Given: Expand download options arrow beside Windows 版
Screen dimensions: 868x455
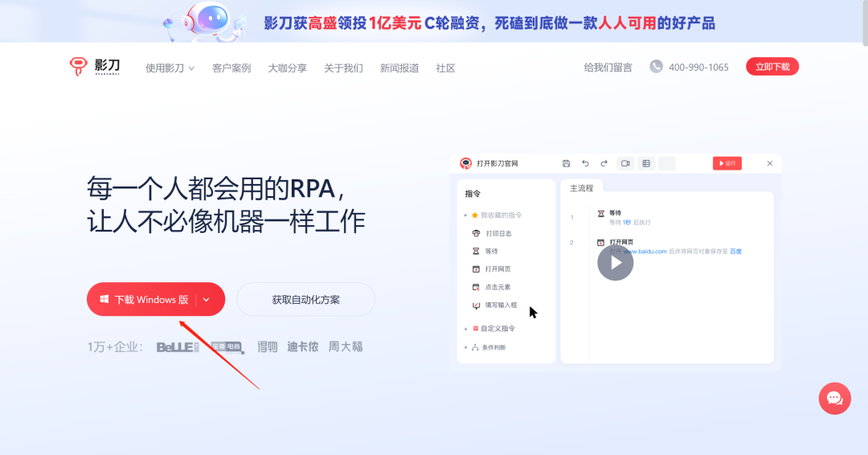Looking at the screenshot, I should [x=207, y=300].
